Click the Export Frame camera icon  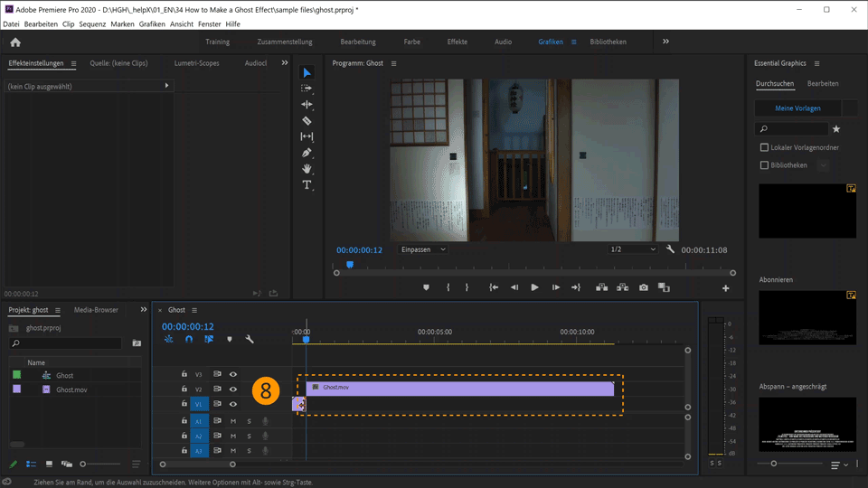pos(643,287)
